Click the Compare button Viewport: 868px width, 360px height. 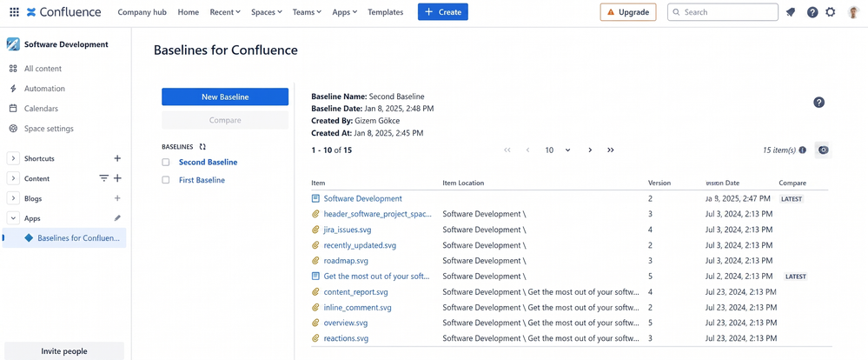tap(225, 120)
